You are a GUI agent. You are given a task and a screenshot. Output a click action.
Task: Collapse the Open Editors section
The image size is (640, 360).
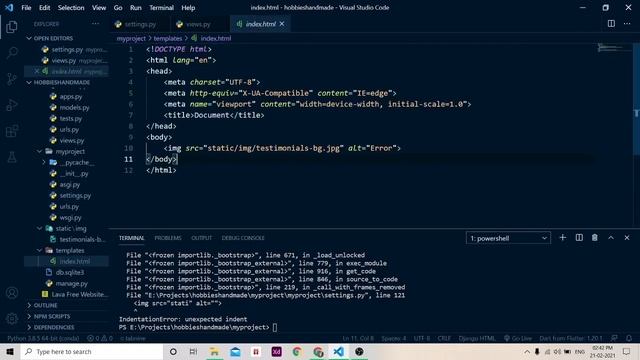(29, 38)
